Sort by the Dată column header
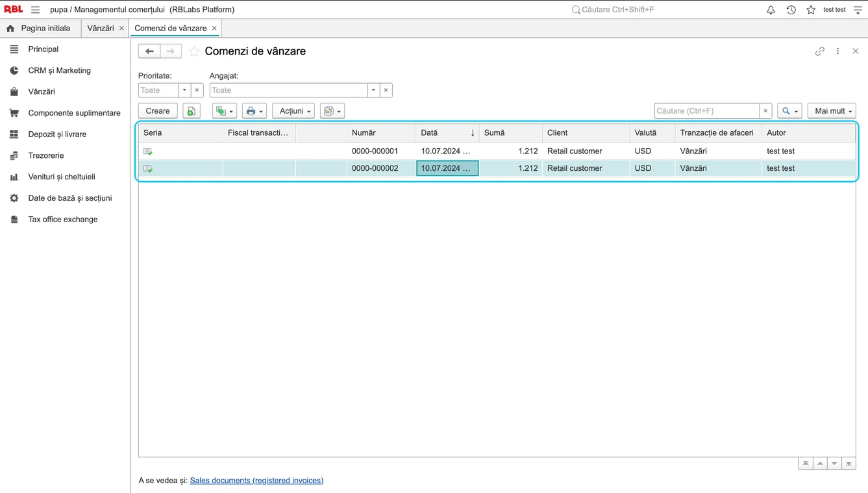The height and width of the screenshot is (493, 868). (x=447, y=133)
